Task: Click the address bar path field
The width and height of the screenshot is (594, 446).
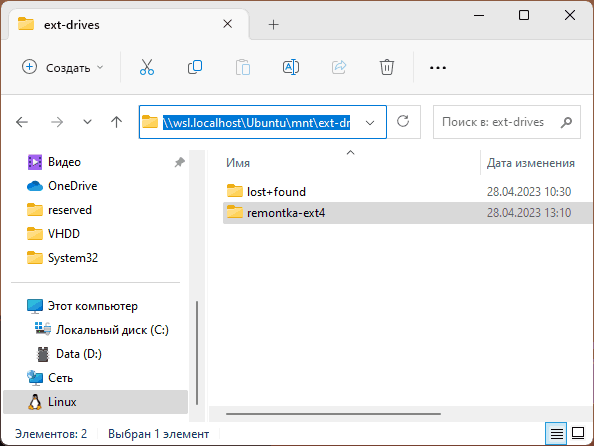Action: [263, 122]
